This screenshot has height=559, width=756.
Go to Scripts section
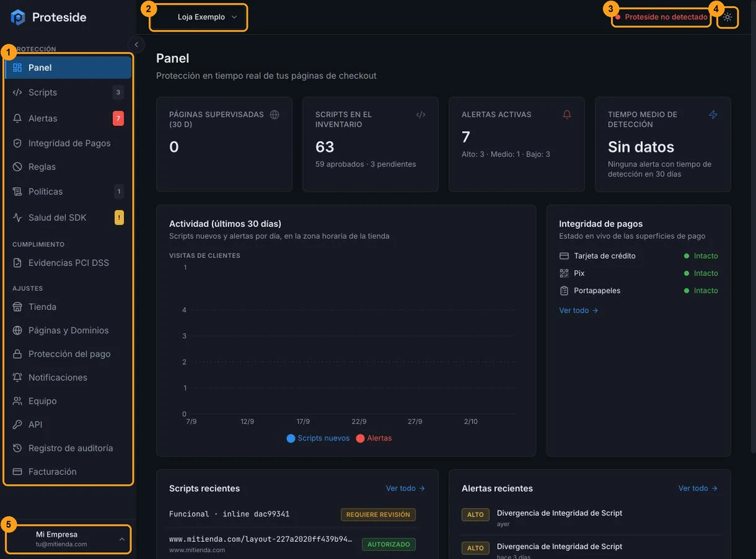[68, 92]
